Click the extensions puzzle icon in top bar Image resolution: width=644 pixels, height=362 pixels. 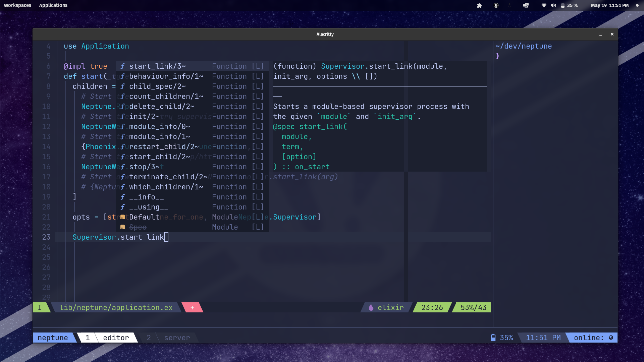click(479, 5)
